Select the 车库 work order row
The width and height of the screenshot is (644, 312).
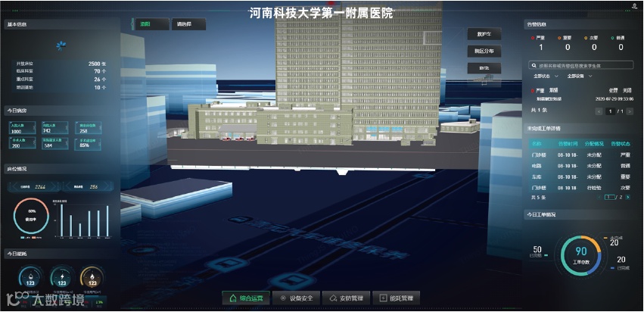[580, 176]
